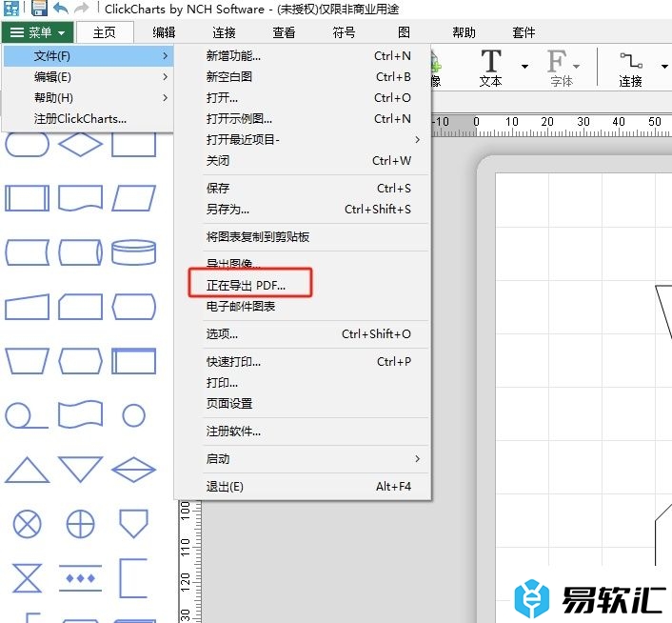Switch to the 图 tab
This screenshot has width=672, height=623.
point(404,32)
